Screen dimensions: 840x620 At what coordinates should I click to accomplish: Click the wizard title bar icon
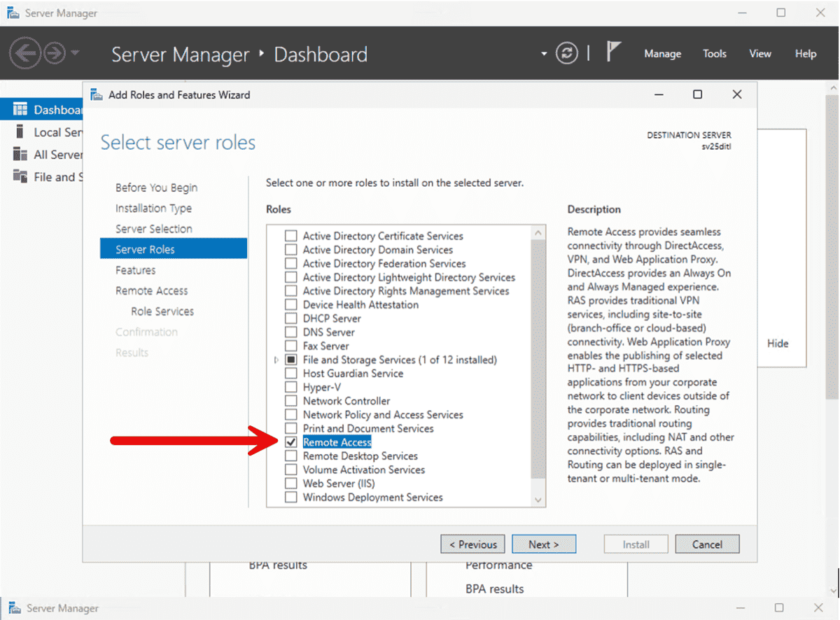97,94
